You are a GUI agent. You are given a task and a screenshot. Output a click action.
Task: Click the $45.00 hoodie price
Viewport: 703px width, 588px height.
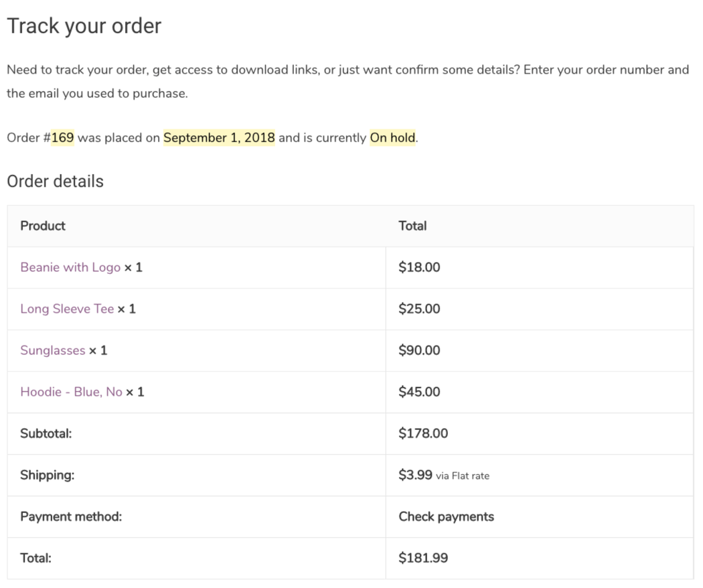click(419, 392)
